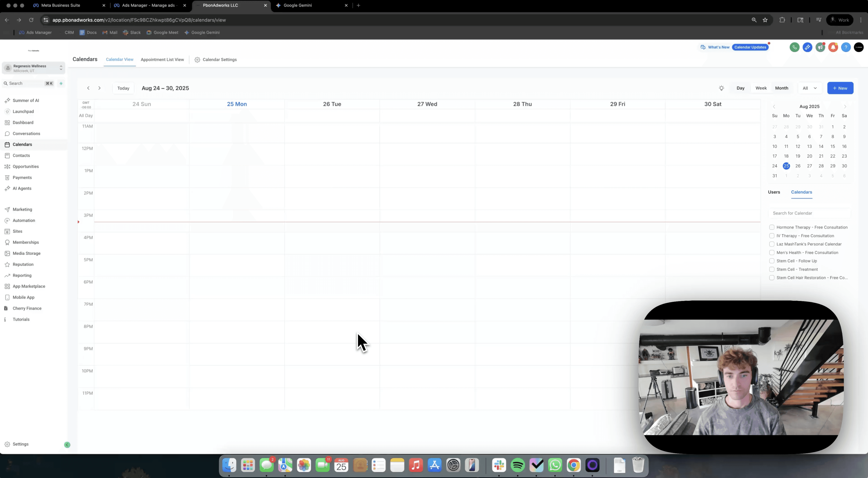
Task: Go to the next week with the right chevron
Action: 99,88
